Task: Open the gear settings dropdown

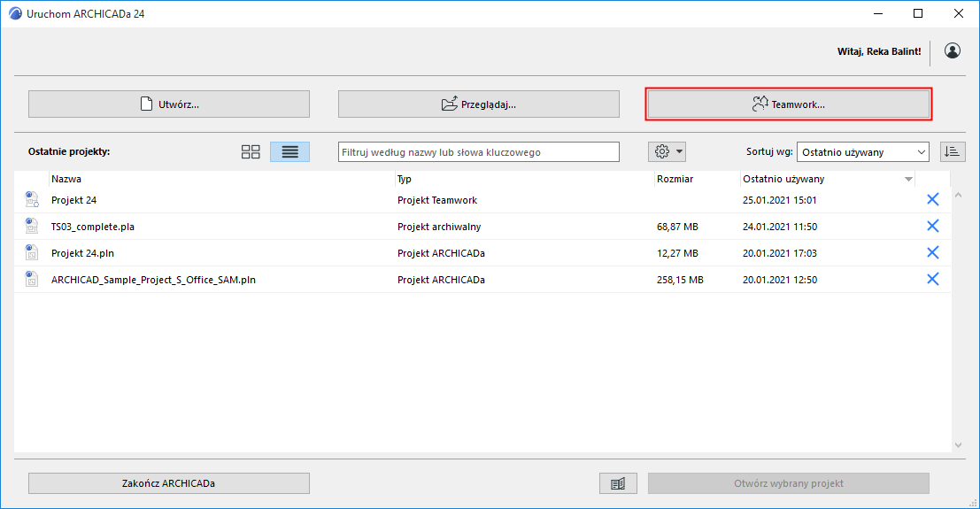Action: click(667, 152)
